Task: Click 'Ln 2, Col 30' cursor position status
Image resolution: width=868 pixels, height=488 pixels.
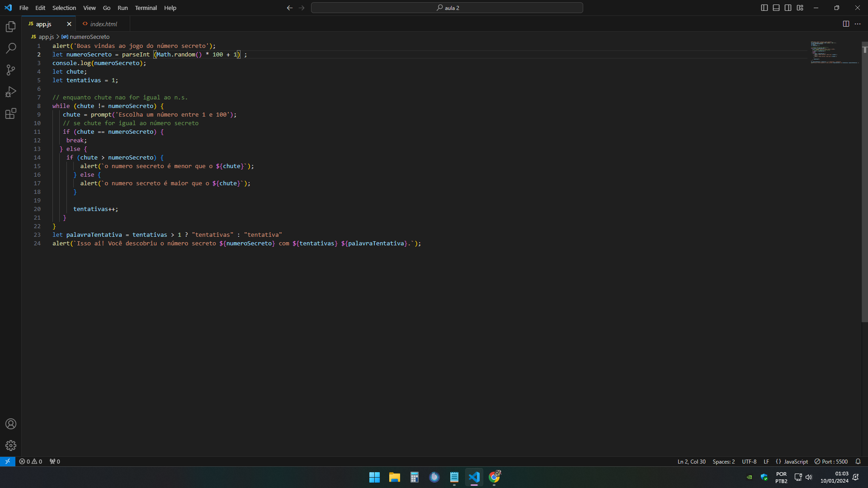Action: pos(691,461)
